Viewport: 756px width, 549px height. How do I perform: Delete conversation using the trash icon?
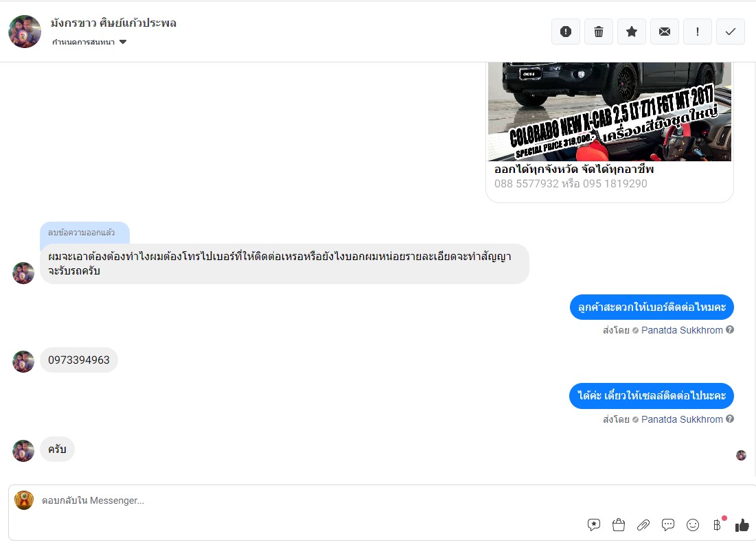[598, 32]
